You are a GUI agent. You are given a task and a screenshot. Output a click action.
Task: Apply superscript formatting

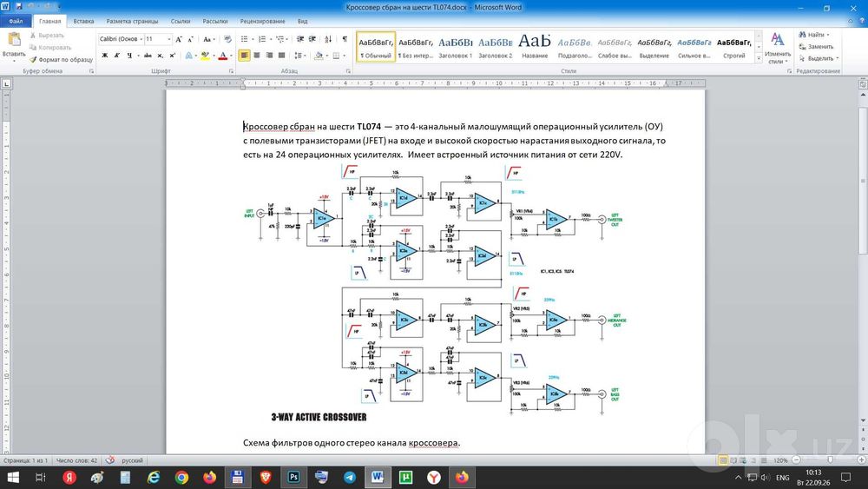(172, 56)
